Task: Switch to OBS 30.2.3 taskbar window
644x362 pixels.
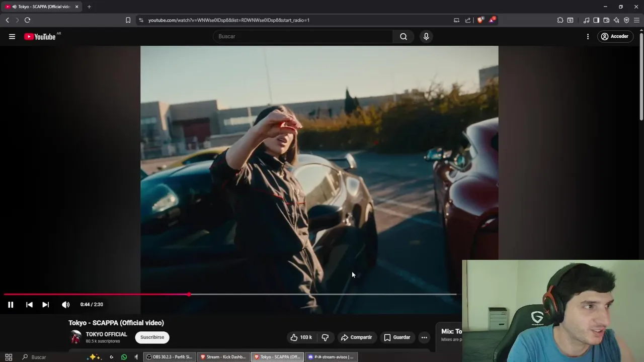Action: (170, 357)
